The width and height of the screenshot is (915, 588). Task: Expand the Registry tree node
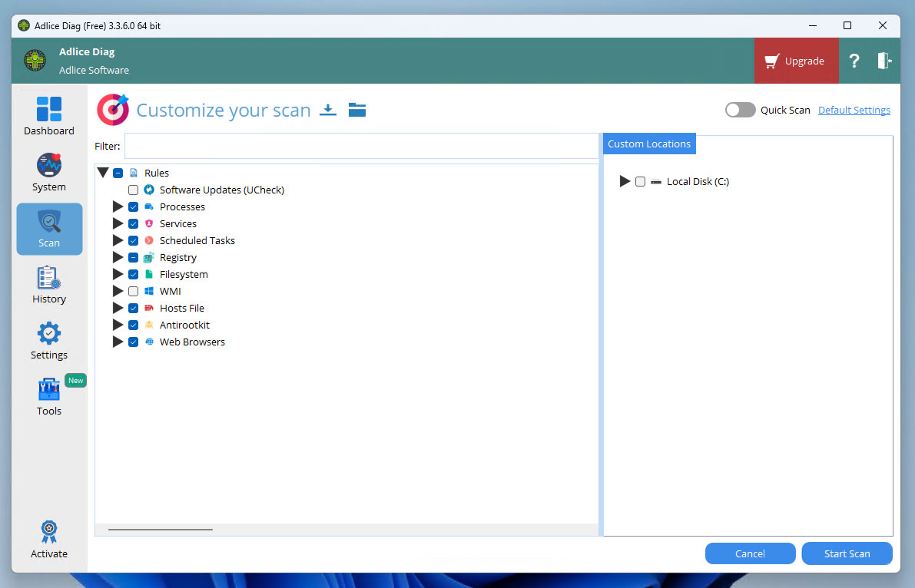tap(118, 258)
